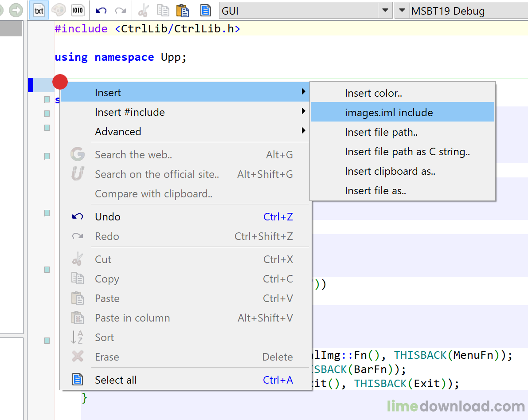Click the Paste clipboard toolbar icon
The width and height of the screenshot is (528, 420).
click(x=183, y=10)
